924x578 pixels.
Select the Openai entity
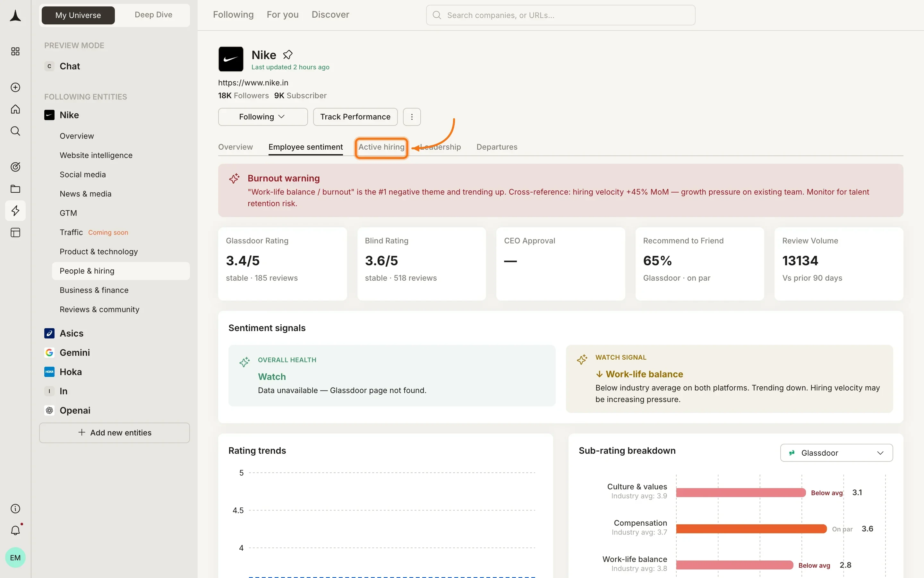click(x=75, y=410)
